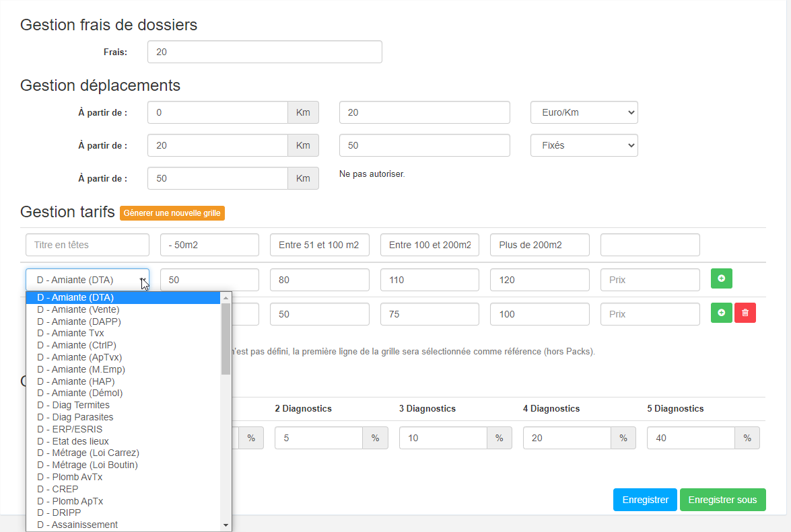Click green plus icon in Amiante (DTA) row
Image resolution: width=791 pixels, height=532 pixels.
pyautogui.click(x=722, y=278)
